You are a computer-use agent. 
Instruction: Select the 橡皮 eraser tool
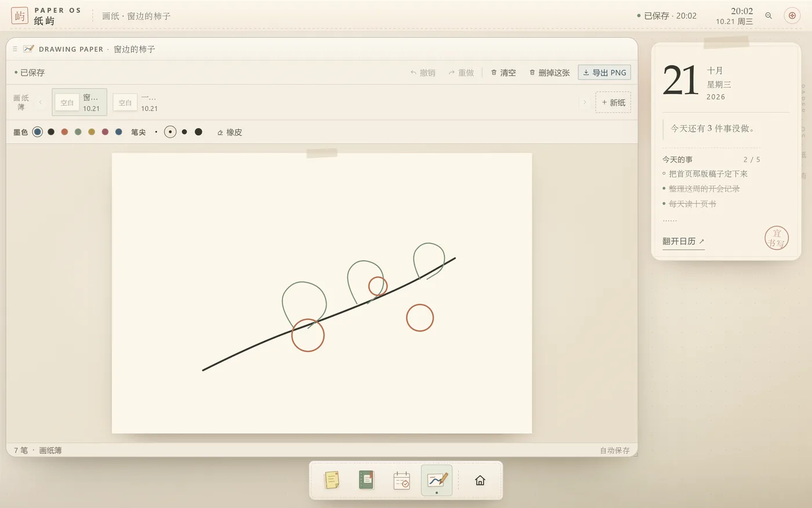(x=230, y=132)
